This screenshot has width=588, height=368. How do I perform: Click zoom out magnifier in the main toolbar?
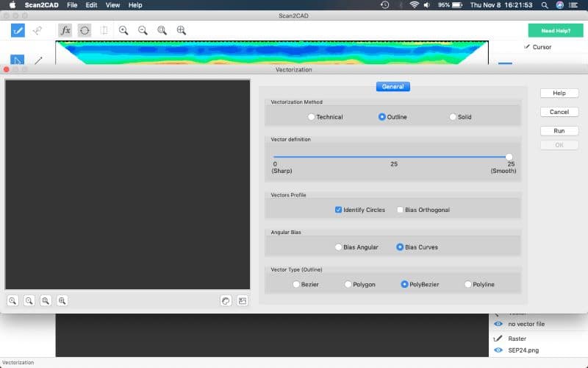pos(143,30)
